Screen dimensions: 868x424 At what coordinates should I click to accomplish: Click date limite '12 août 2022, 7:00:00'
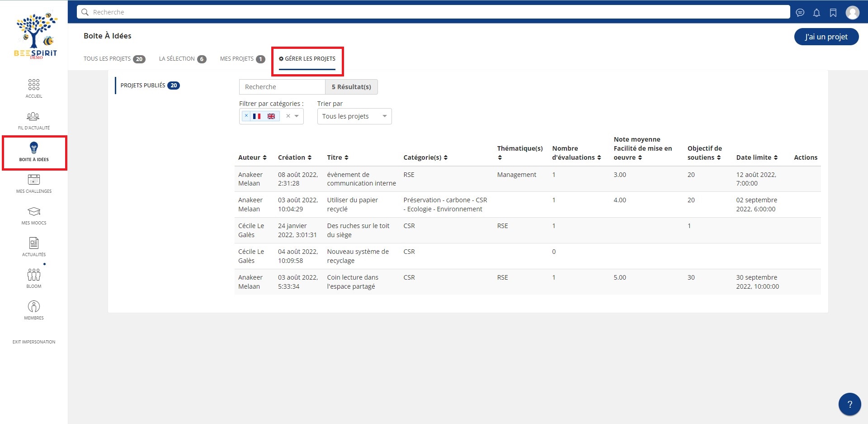tap(756, 179)
